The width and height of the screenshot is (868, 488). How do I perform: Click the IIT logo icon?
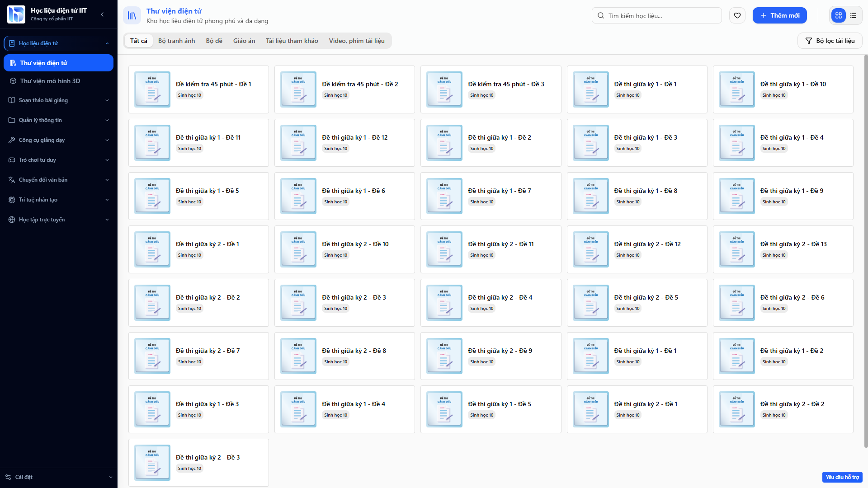click(16, 14)
